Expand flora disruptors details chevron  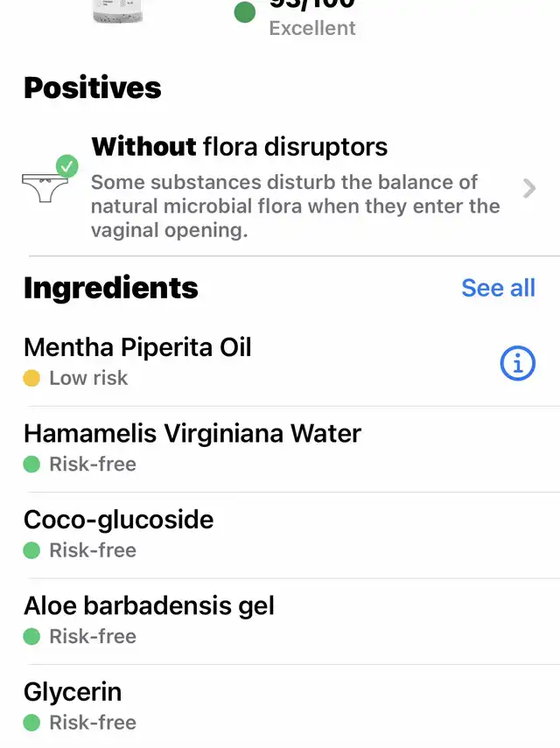tap(529, 188)
